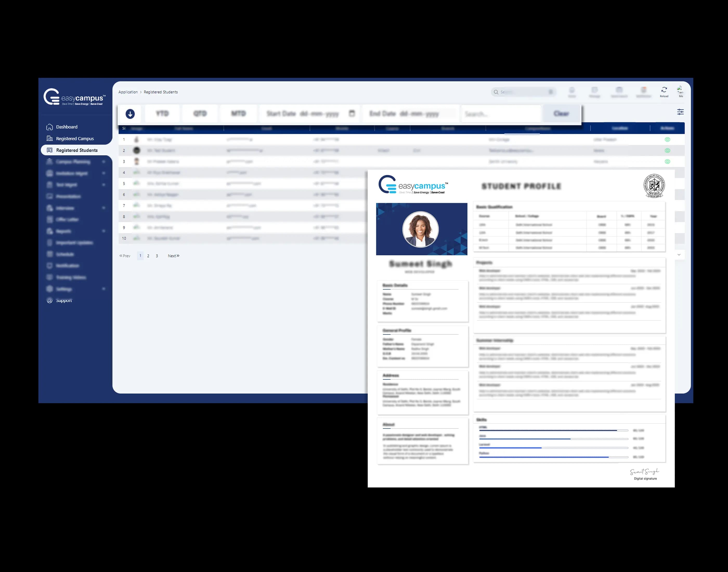The image size is (728, 572).
Task: Select the MTD filter tab
Action: point(238,114)
